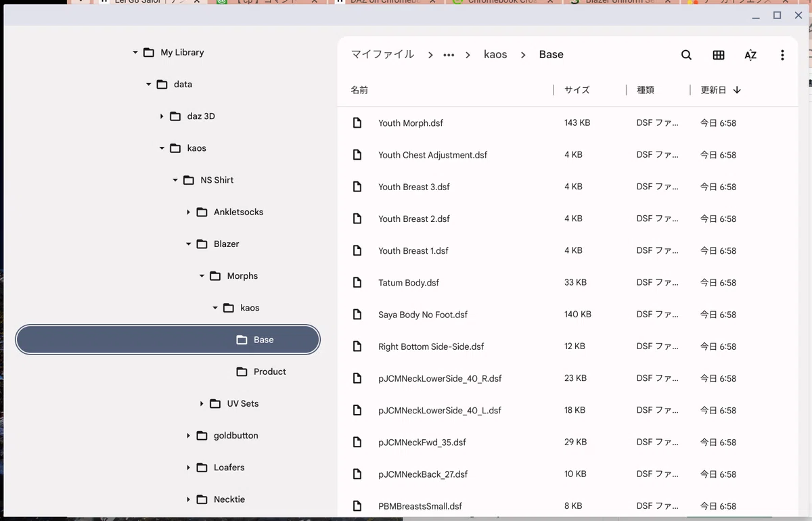Maximize the Files window
Screen dimensions: 812x521
coord(777,15)
